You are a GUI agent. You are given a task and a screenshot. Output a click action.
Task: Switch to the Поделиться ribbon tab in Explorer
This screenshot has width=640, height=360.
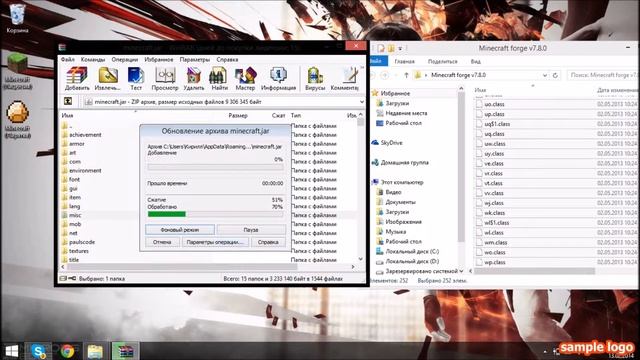click(442, 61)
